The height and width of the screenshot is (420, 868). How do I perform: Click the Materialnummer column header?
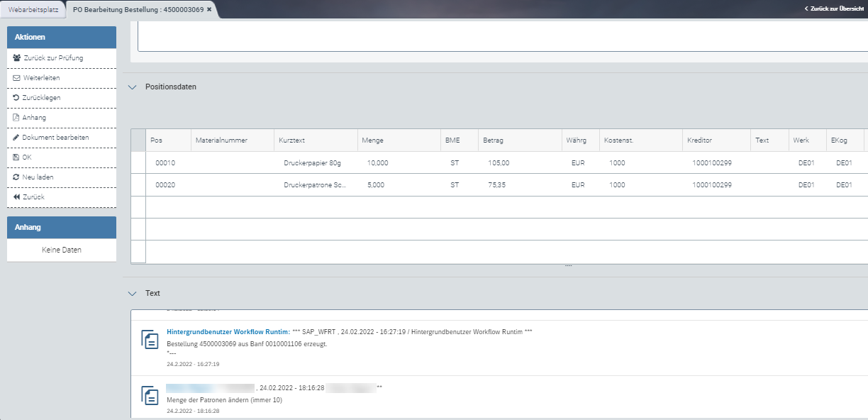pos(223,140)
